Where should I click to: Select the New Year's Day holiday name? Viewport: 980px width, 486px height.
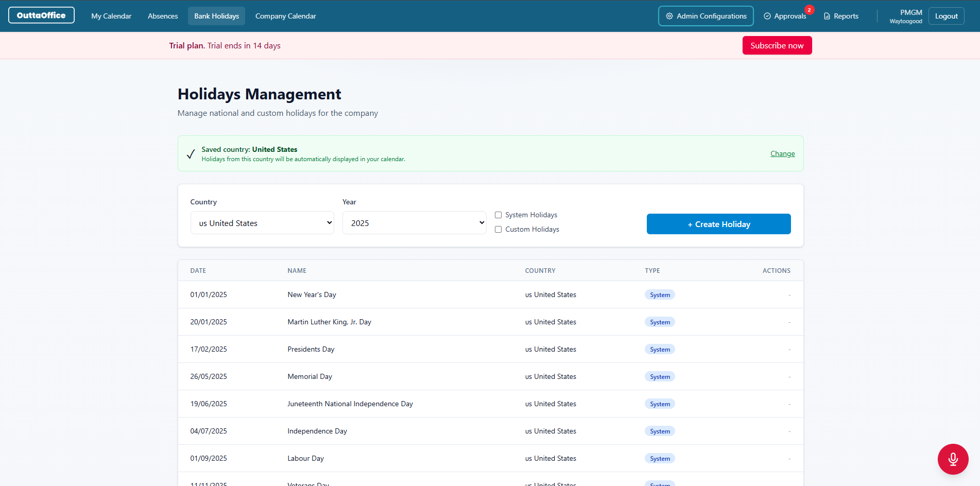[312, 294]
